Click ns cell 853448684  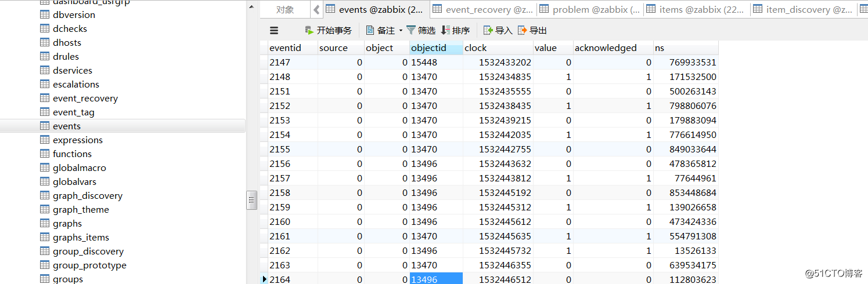[x=686, y=192]
